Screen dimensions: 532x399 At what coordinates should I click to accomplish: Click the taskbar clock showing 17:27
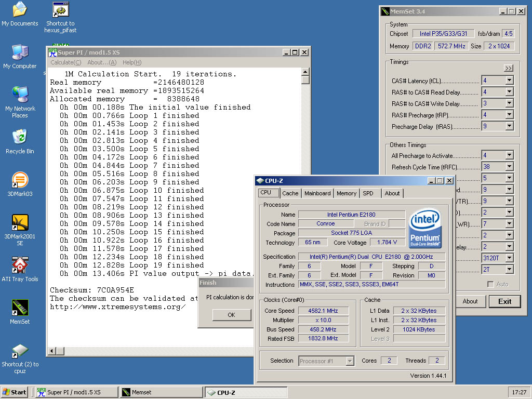coord(519,392)
